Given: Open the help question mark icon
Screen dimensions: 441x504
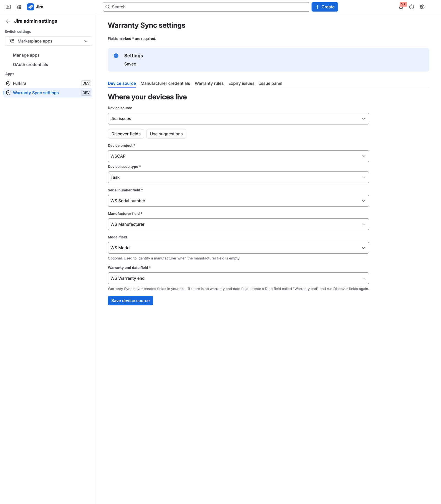Looking at the screenshot, I should [x=412, y=7].
